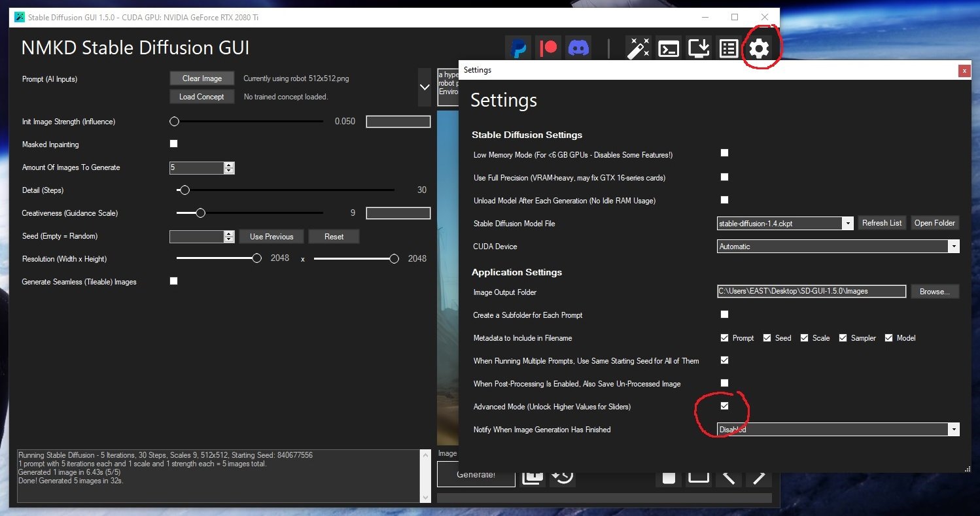
Task: Click the prompt queue icon beside Generate
Action: click(533, 477)
